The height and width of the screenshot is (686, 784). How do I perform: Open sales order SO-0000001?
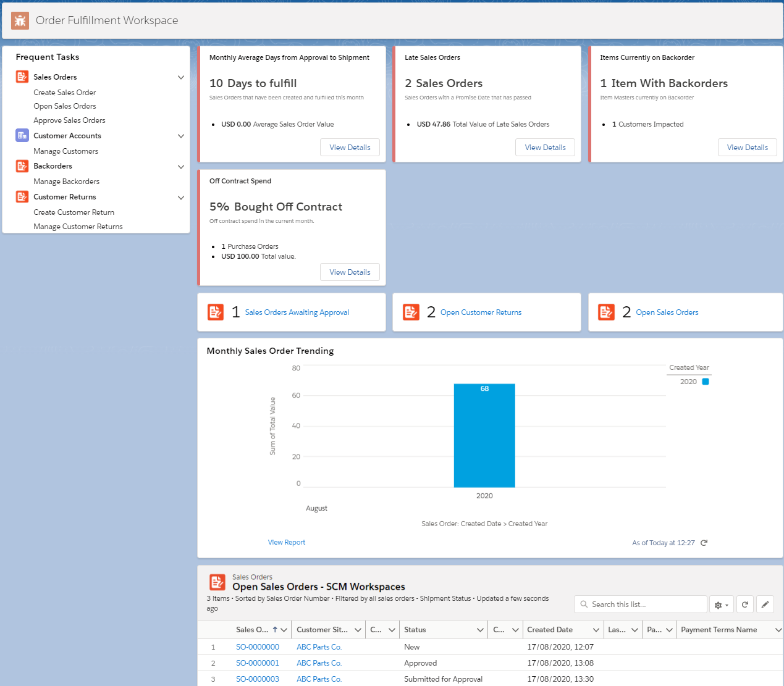coord(257,663)
